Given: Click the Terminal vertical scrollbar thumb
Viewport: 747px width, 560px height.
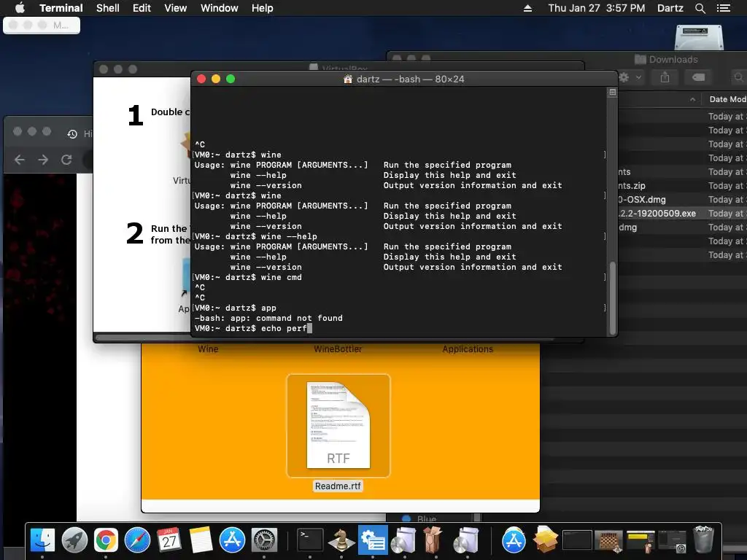Looking at the screenshot, I should tap(613, 297).
